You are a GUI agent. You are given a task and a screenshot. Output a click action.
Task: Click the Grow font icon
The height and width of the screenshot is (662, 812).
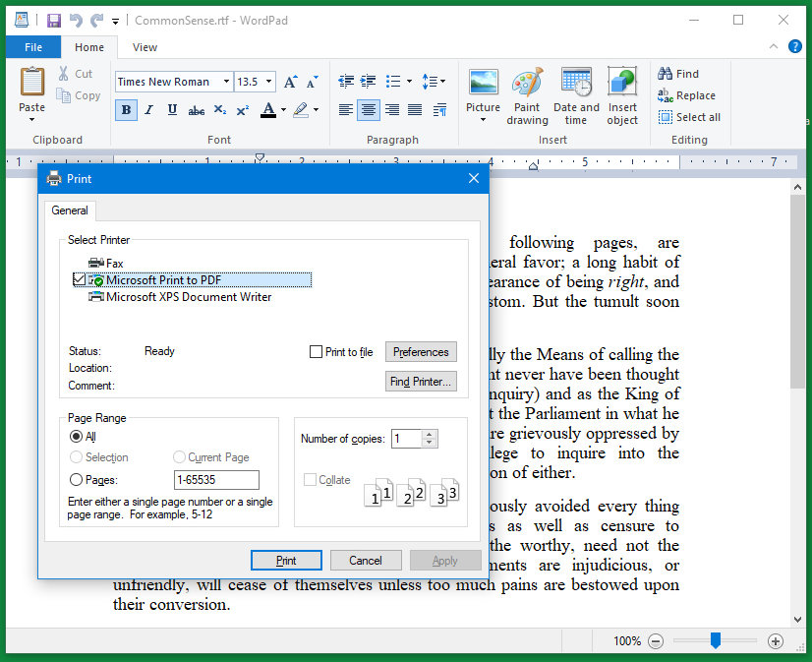[x=291, y=82]
